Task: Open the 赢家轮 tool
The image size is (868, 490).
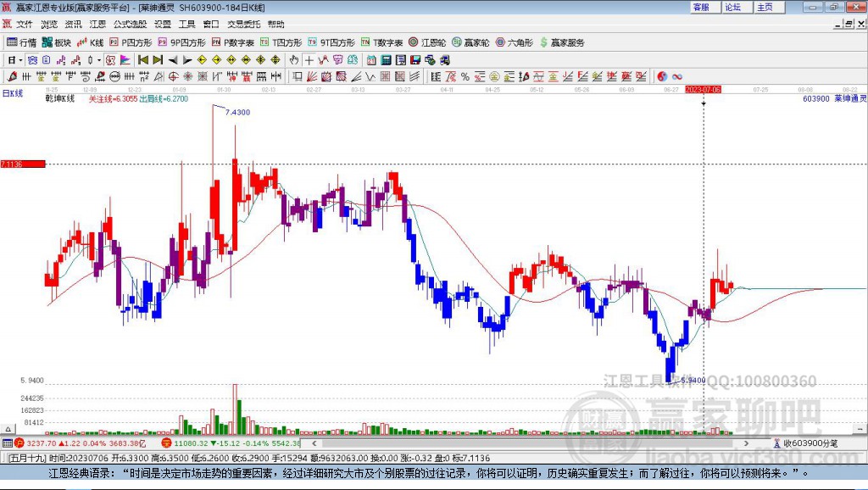Action: tap(470, 42)
